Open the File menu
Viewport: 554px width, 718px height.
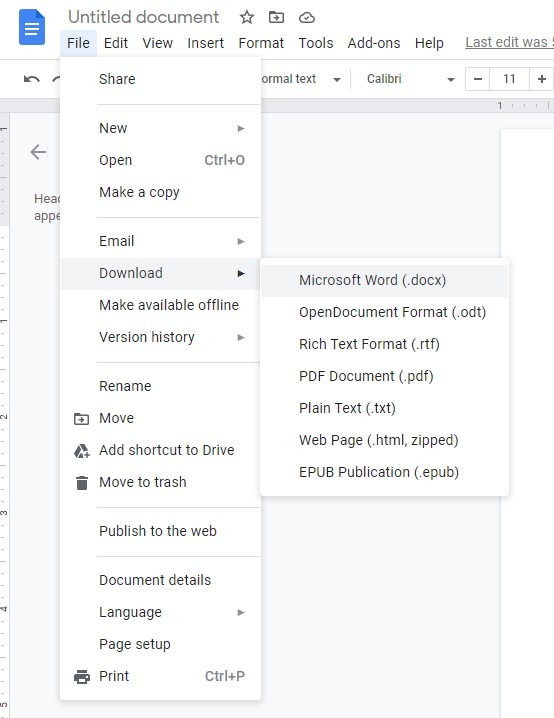tap(78, 43)
